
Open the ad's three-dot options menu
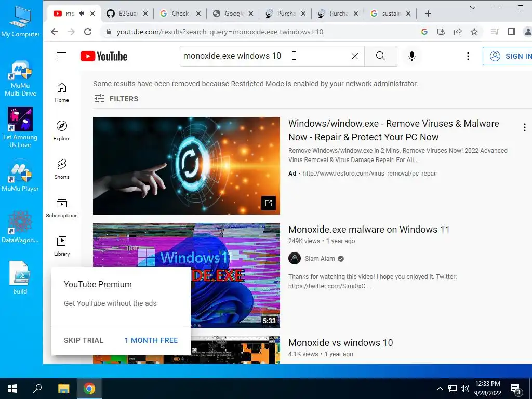525,127
